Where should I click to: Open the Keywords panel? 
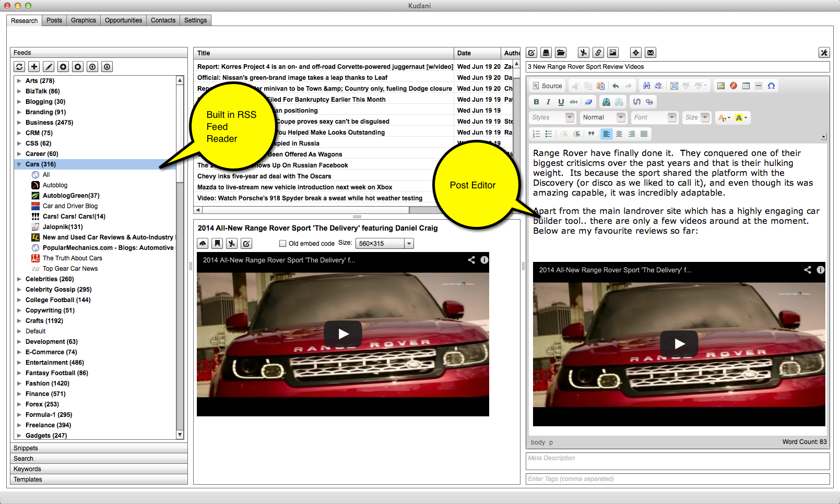[x=99, y=469]
